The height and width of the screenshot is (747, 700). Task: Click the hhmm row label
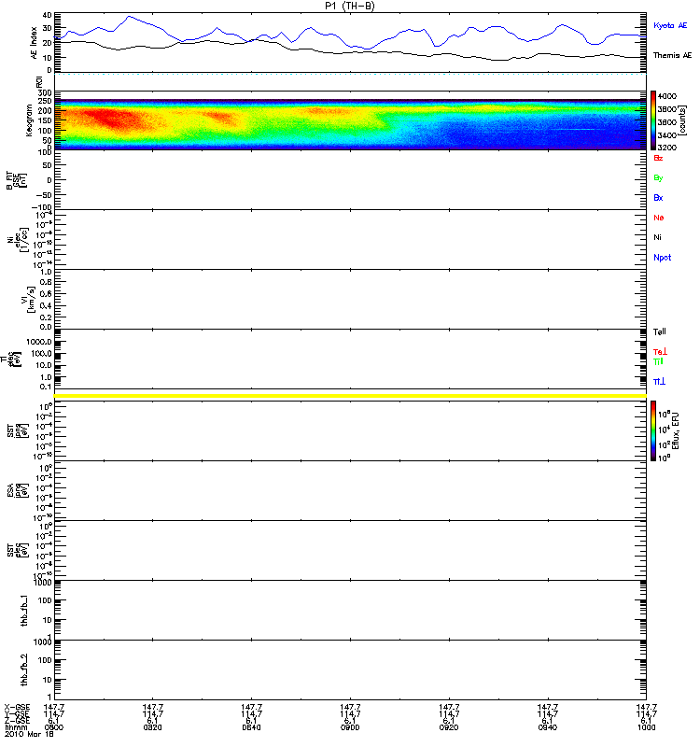pyautogui.click(x=14, y=727)
